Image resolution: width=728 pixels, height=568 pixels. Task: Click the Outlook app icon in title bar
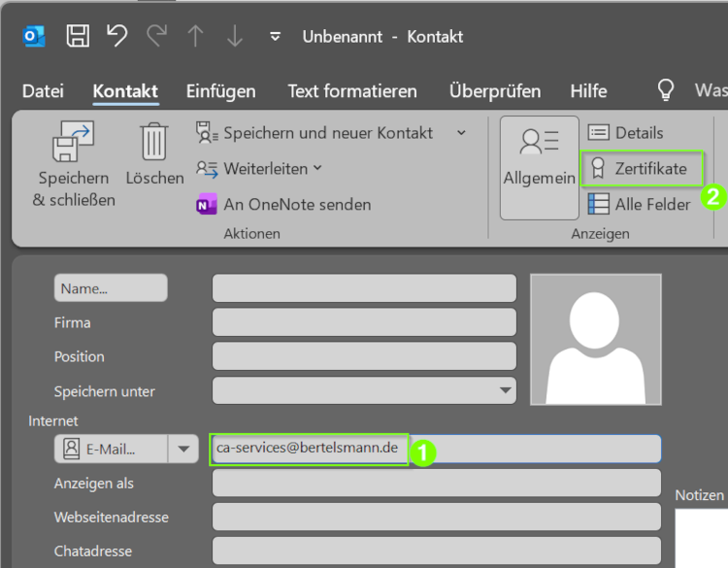(x=34, y=36)
